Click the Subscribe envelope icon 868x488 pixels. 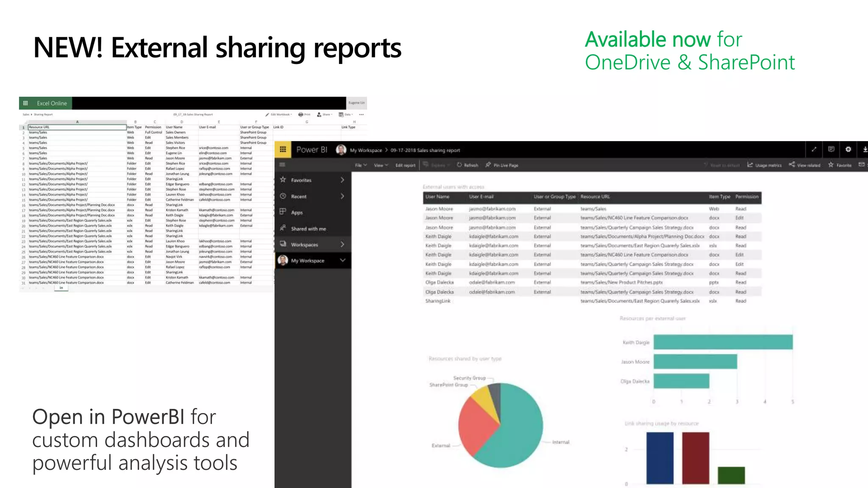pos(862,165)
